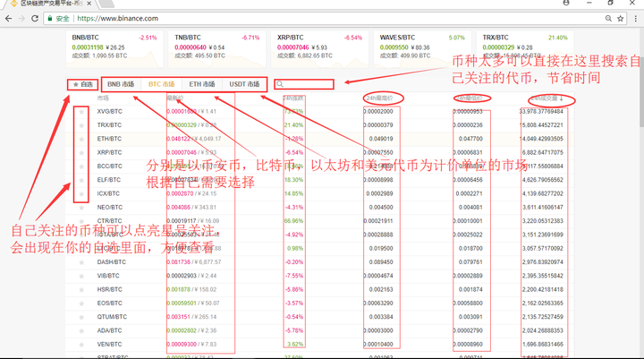Go back using the browser back arrow

coord(8,19)
